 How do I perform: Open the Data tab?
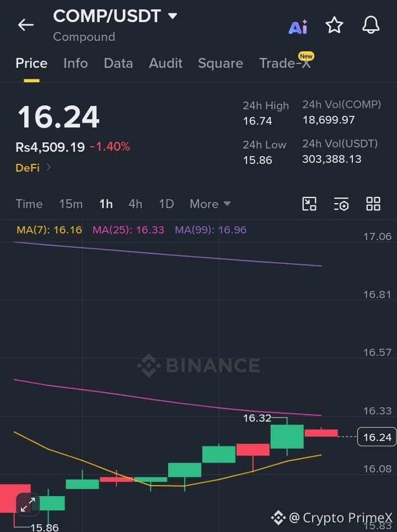[119, 63]
